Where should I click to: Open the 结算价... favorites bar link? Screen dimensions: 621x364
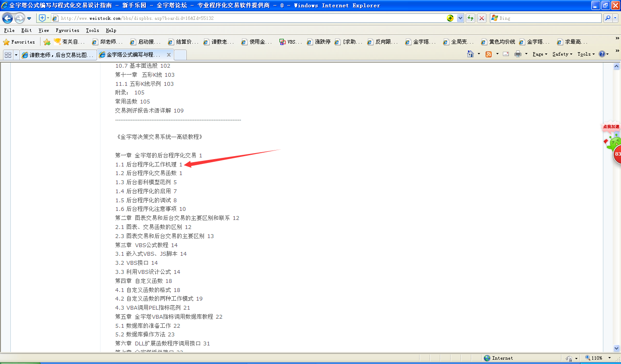point(183,42)
